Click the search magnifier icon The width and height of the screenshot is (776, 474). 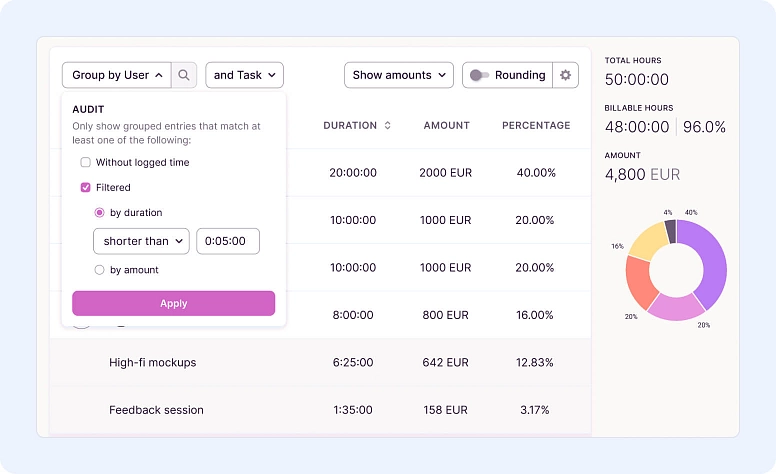click(x=184, y=75)
